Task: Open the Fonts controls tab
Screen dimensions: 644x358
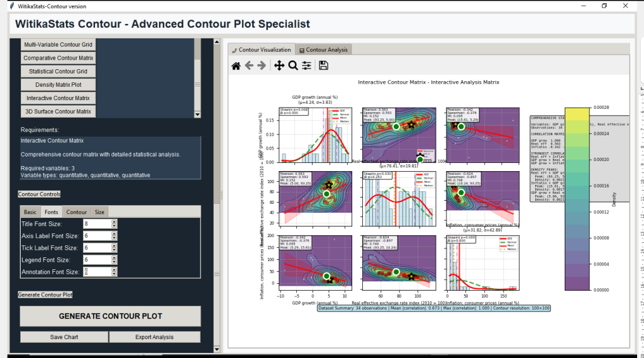Action: tap(52, 212)
